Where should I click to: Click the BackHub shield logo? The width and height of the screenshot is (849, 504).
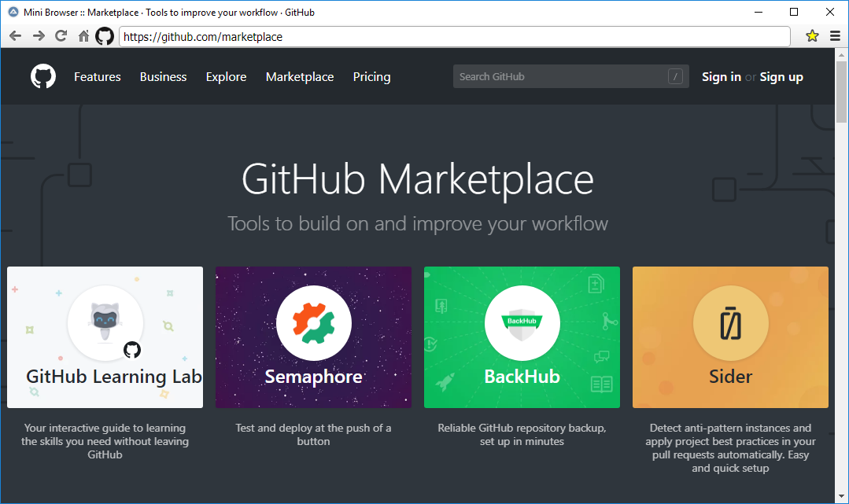point(522,322)
